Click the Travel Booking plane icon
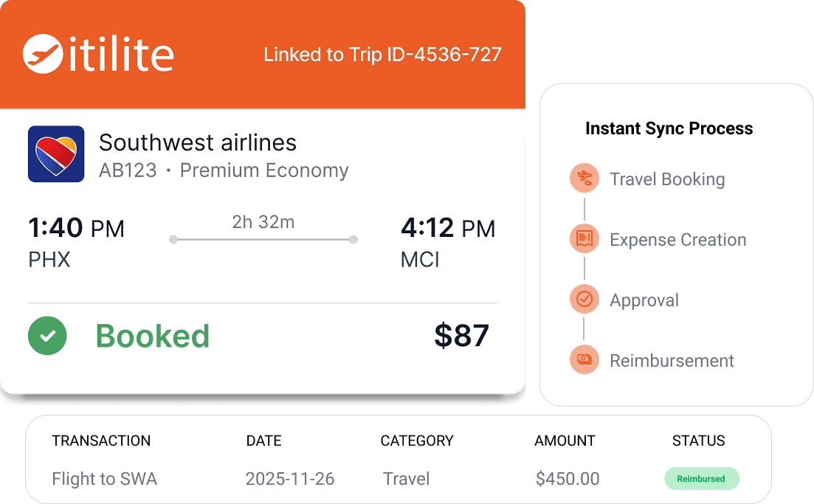The height and width of the screenshot is (504, 814). tap(584, 179)
